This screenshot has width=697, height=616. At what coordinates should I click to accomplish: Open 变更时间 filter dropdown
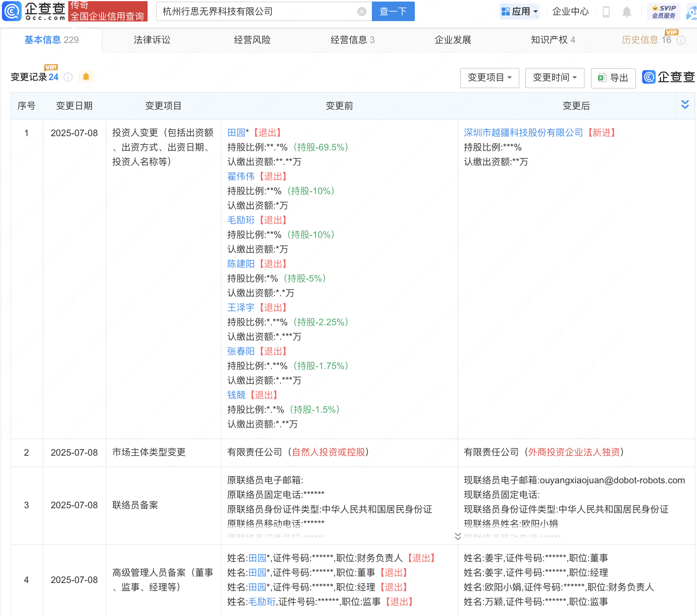coord(555,78)
